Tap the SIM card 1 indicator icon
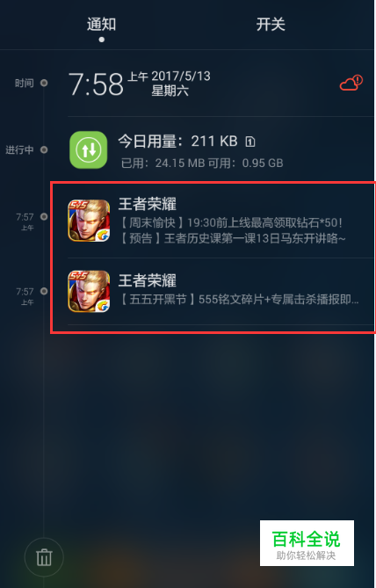The image size is (376, 588). pos(250,142)
